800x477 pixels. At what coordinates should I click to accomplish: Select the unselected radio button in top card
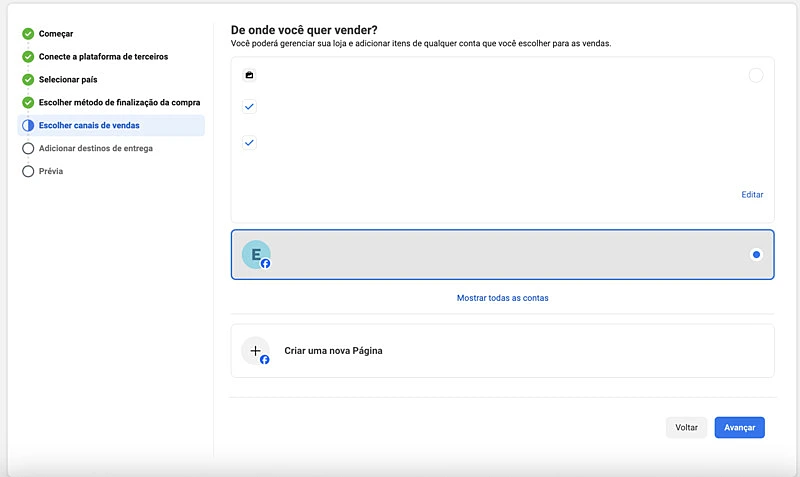(756, 75)
